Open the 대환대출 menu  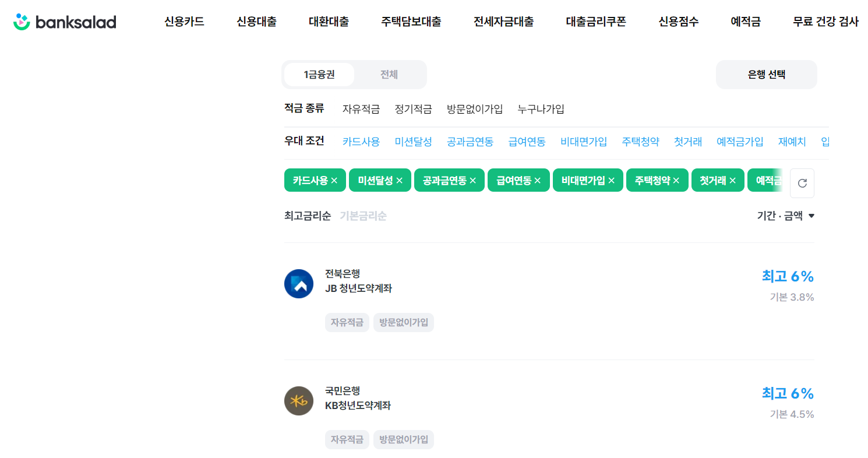click(x=329, y=22)
